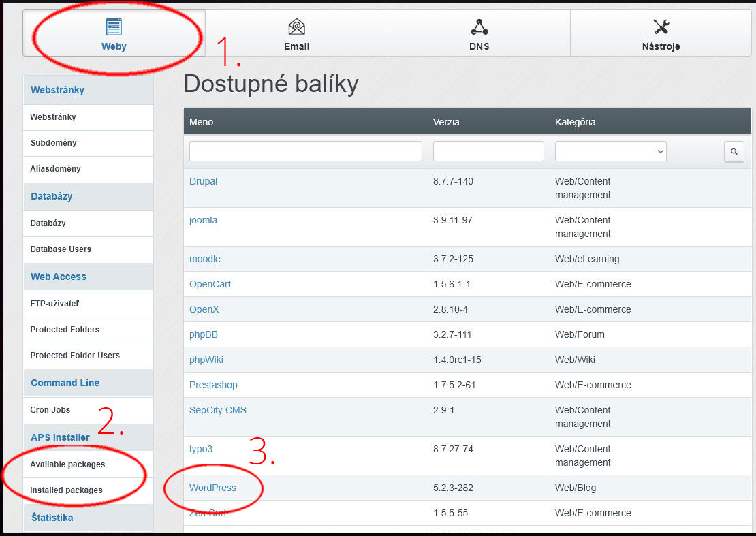Image resolution: width=756 pixels, height=536 pixels.
Task: Open the Subdomény sidebar item
Action: pos(53,143)
